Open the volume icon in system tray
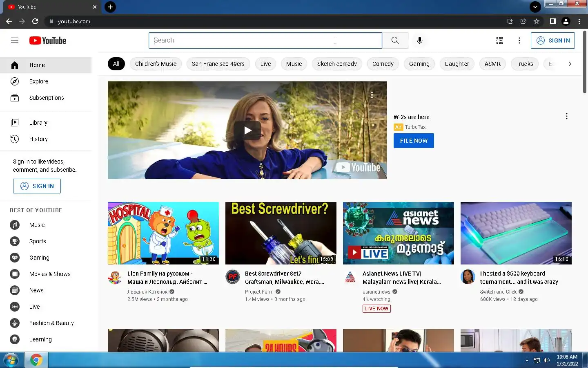 click(x=547, y=360)
